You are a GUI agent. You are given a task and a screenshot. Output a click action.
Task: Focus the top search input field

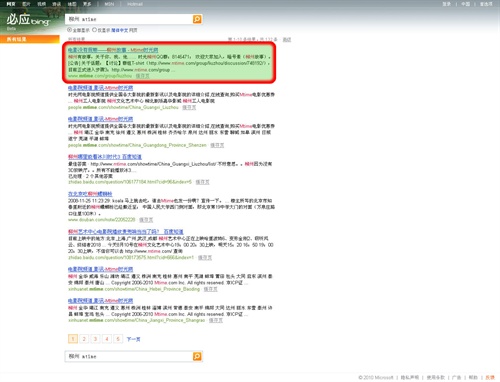[x=129, y=19]
